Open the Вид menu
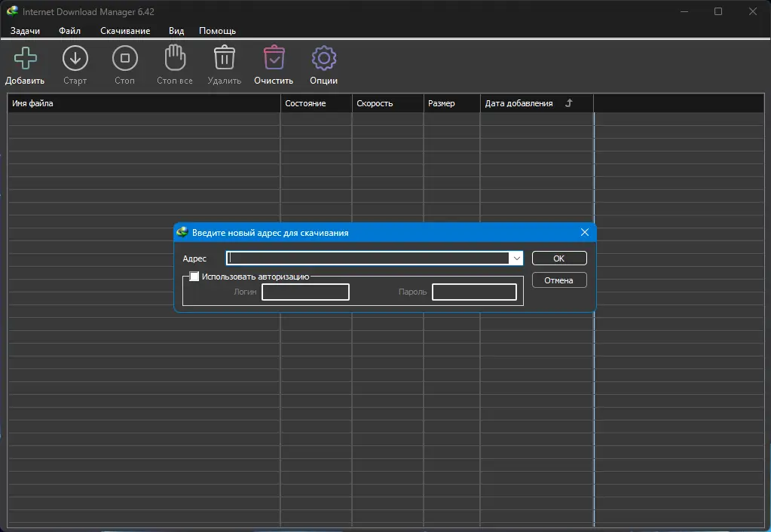The width and height of the screenshot is (771, 532). coord(176,30)
